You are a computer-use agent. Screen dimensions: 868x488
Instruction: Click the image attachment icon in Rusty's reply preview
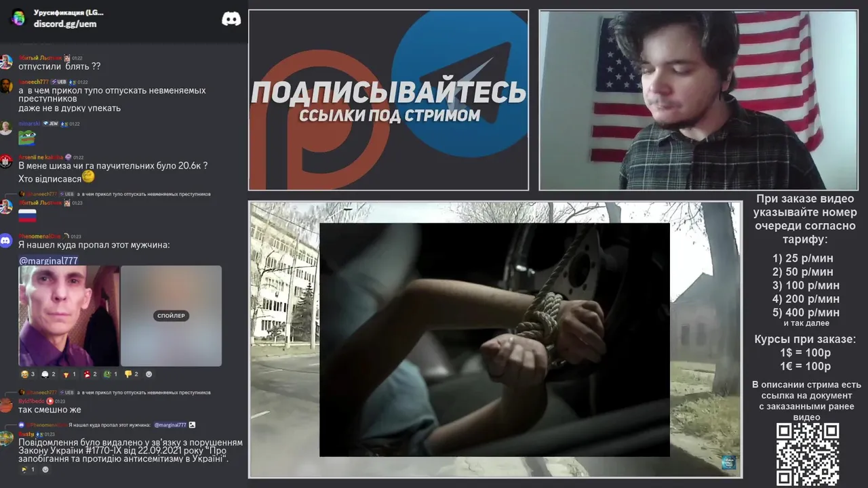(x=192, y=425)
